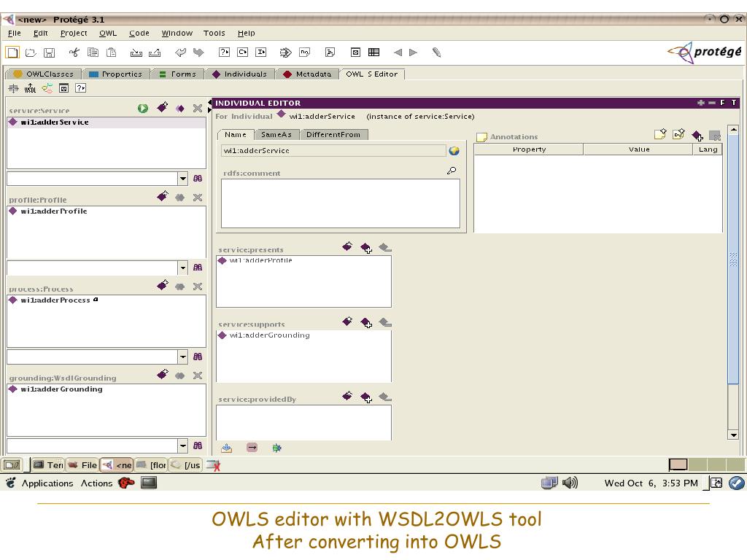Click the Property column header in Annotations
This screenshot has width=747, height=560.
529,149
